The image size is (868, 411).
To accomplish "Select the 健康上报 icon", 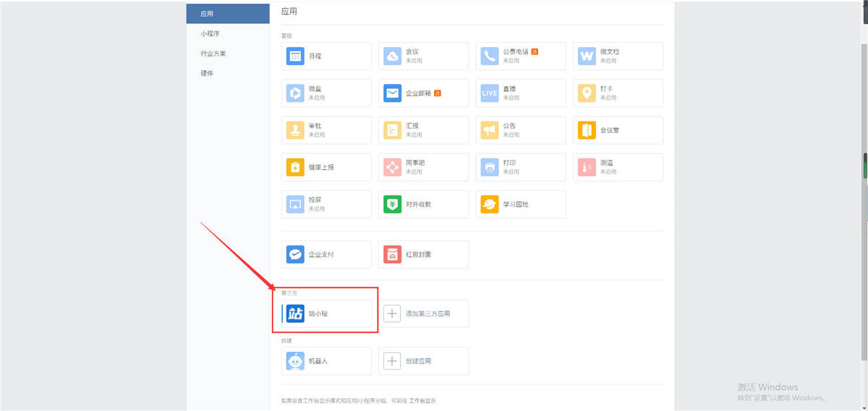I will pos(295,167).
